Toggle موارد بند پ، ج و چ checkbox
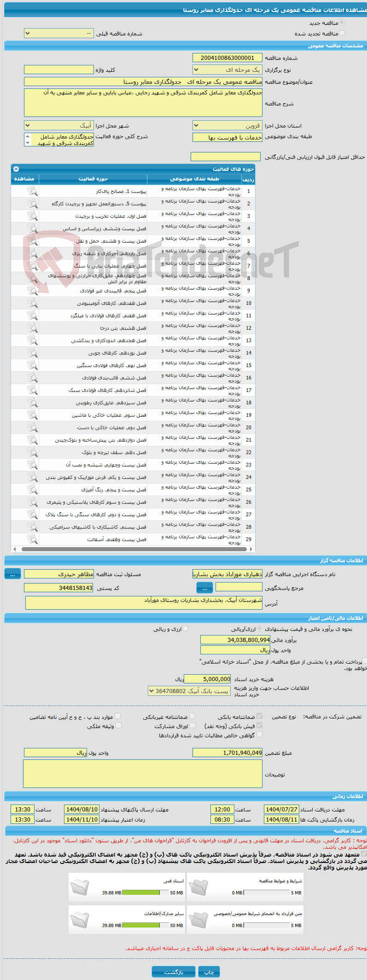The width and height of the screenshot is (367, 980). pos(118,716)
